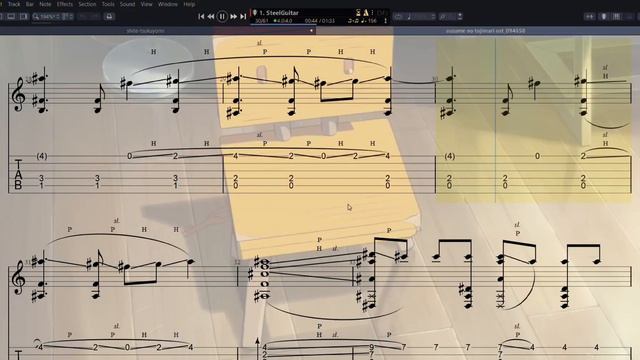The image size is (640, 360).
Task: Open the tab list dropdown arrow
Action: point(311,31)
